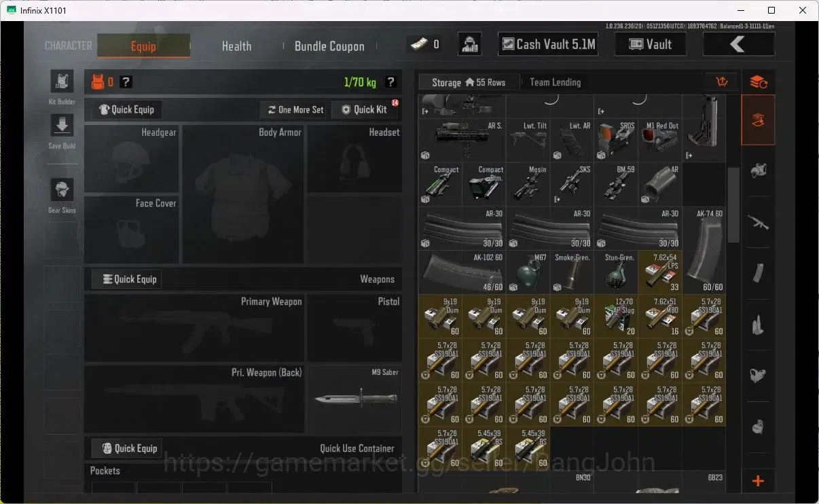Image resolution: width=819 pixels, height=504 pixels.
Task: Select the M67 grenade in storage
Action: 528,272
